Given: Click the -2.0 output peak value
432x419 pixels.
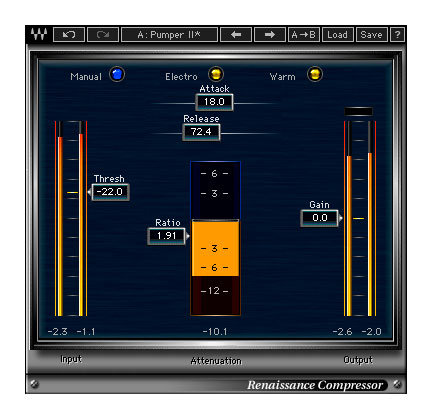Looking at the screenshot, I should 371,332.
